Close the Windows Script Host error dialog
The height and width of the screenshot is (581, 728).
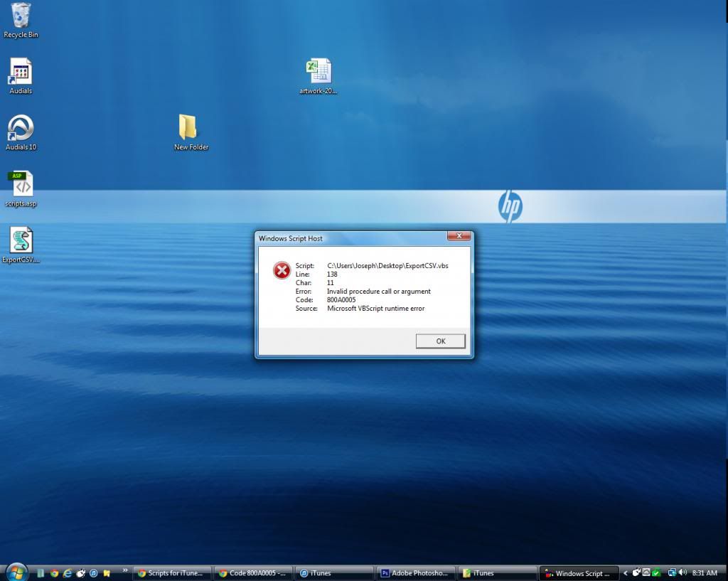pyautogui.click(x=459, y=237)
